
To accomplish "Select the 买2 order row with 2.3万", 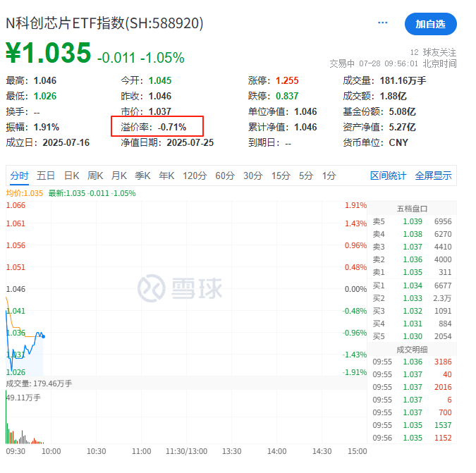I will [x=412, y=298].
